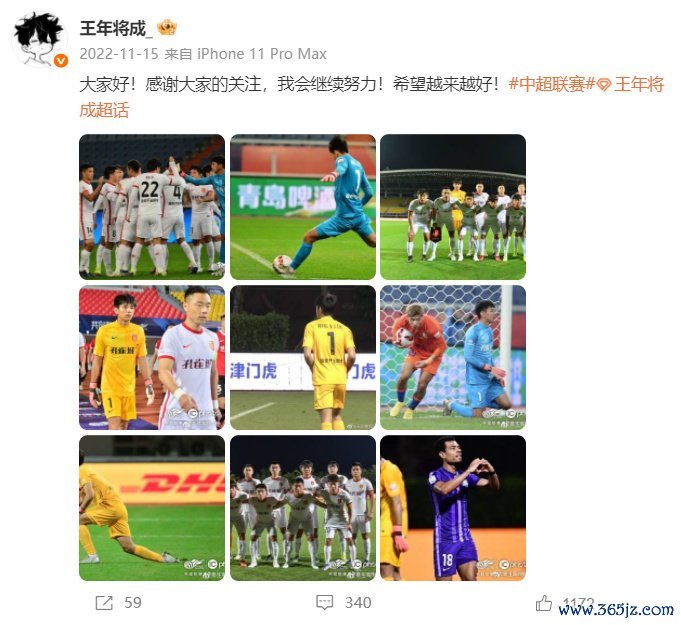This screenshot has width=681, height=625.
Task: Open photo of players in number 22 jersey
Action: point(152,207)
